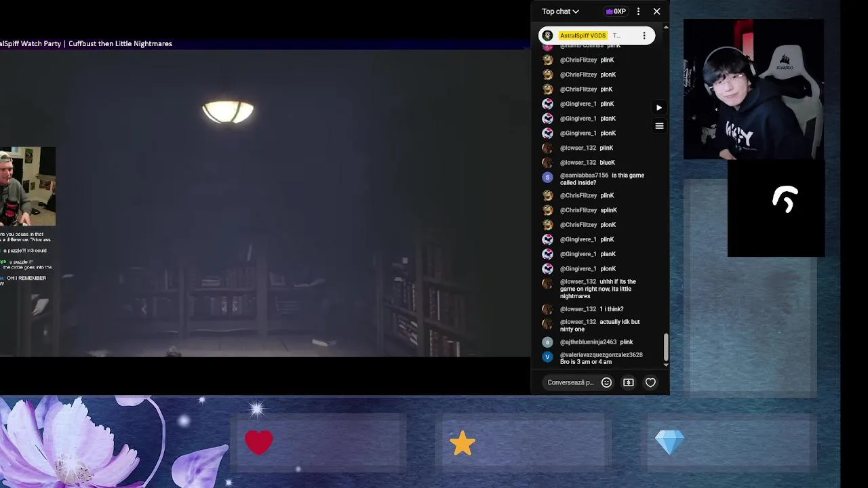Click the streamer facecam at top right
The image size is (868, 488).
(753, 89)
